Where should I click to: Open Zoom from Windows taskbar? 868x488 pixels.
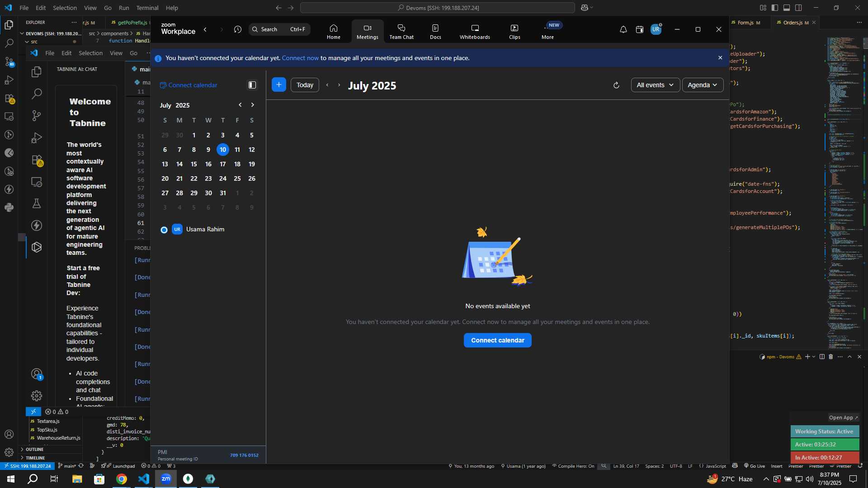click(x=166, y=479)
